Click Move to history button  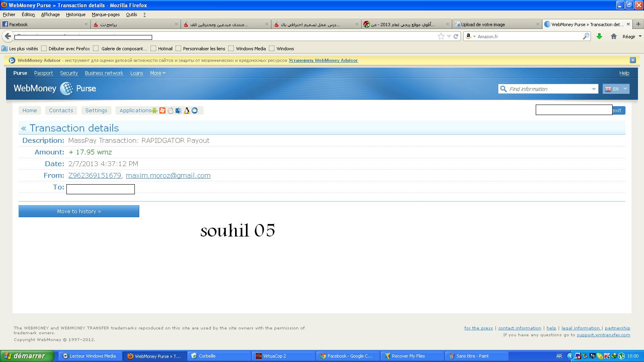coord(79,211)
